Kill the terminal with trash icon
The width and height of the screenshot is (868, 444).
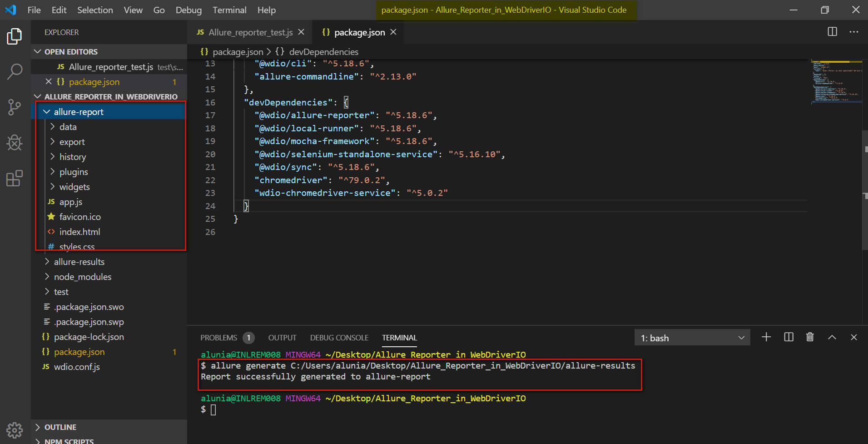(x=810, y=337)
